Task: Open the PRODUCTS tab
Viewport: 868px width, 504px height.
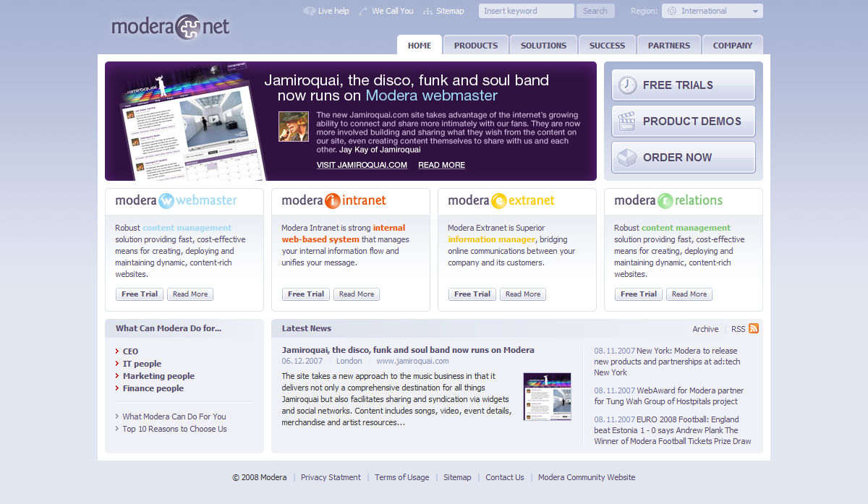Action: [x=476, y=45]
